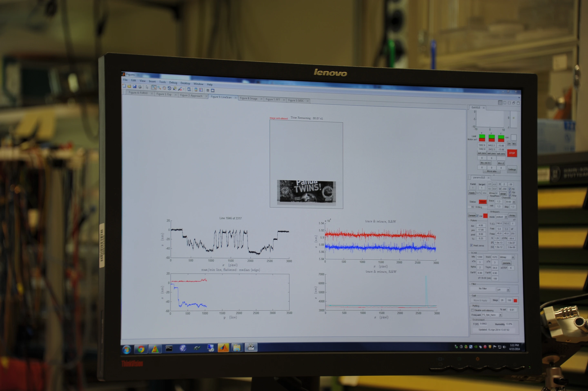Select the tiled grid layout icon
The height and width of the screenshot is (391, 588).
500,102
